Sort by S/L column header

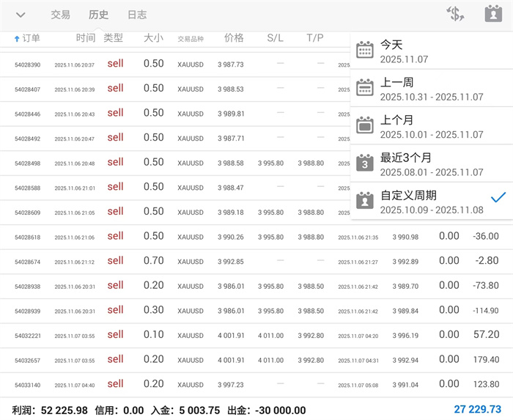tap(275, 38)
